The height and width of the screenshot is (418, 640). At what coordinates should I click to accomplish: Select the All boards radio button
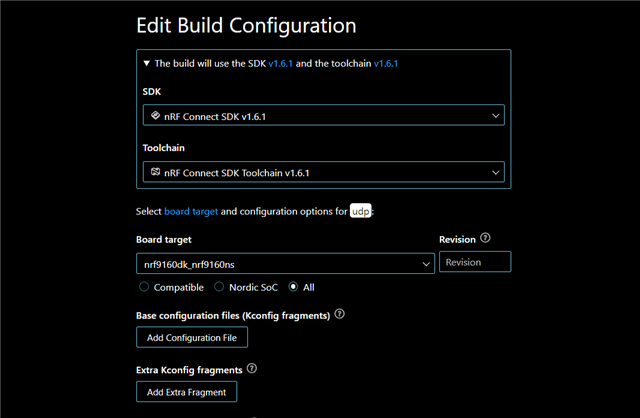[293, 287]
